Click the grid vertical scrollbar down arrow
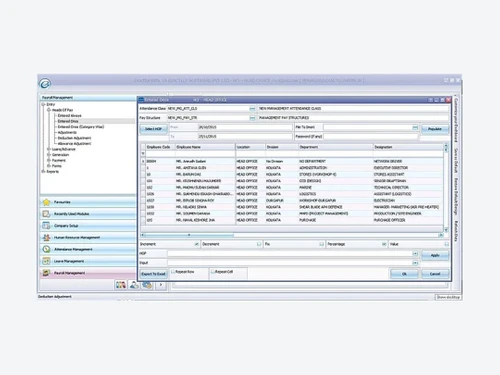The image size is (500, 375). coord(446,230)
